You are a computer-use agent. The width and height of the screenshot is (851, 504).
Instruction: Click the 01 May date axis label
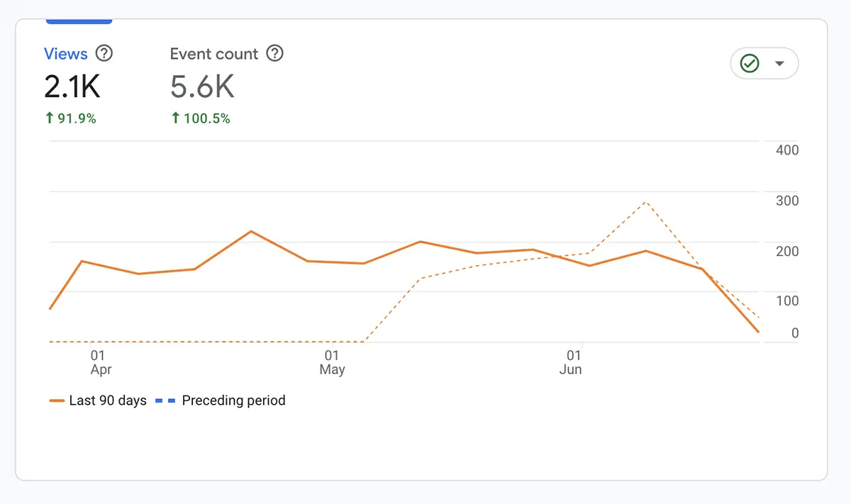click(332, 362)
